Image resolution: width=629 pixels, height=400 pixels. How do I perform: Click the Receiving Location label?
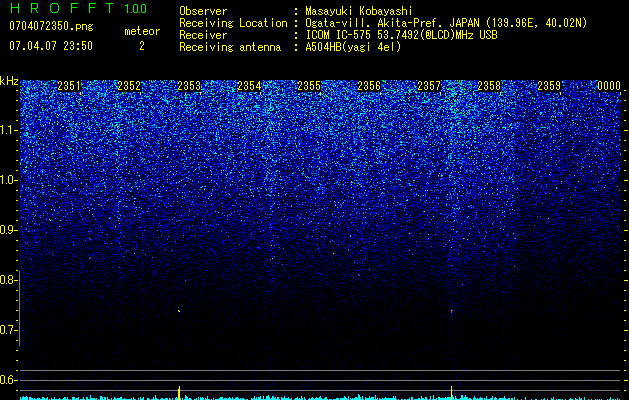(233, 23)
